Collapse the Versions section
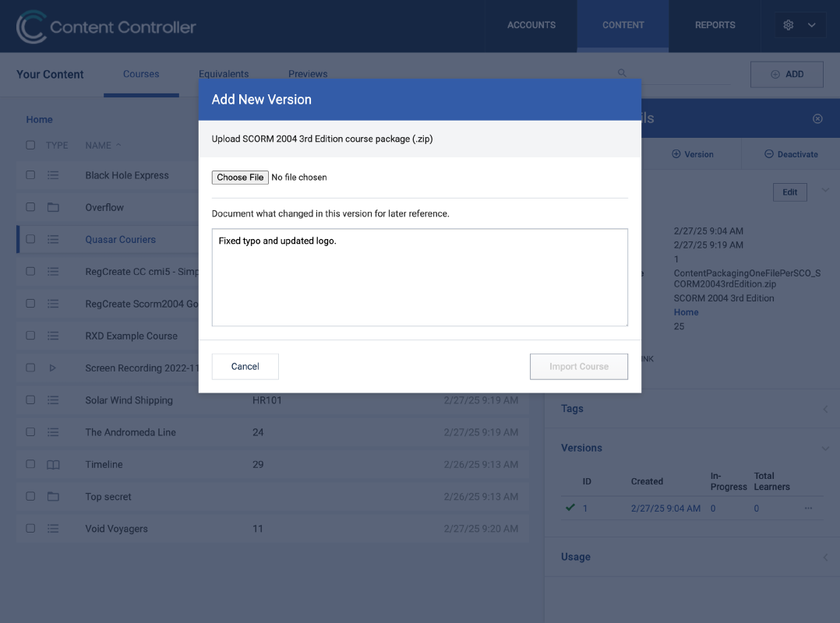Viewport: 840px width, 623px height. pos(825,449)
